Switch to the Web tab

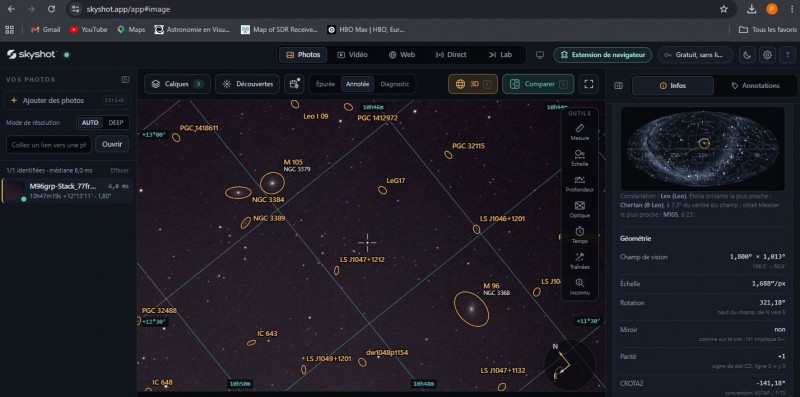[x=402, y=55]
